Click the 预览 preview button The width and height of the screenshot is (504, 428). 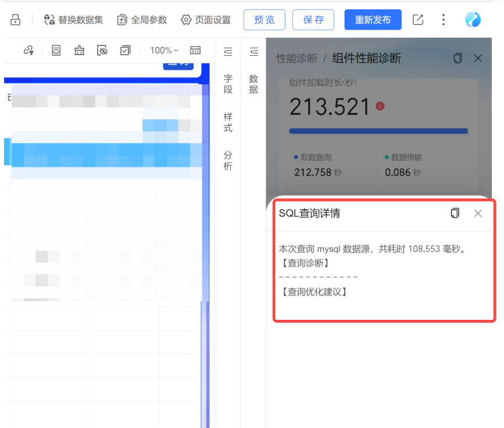264,20
